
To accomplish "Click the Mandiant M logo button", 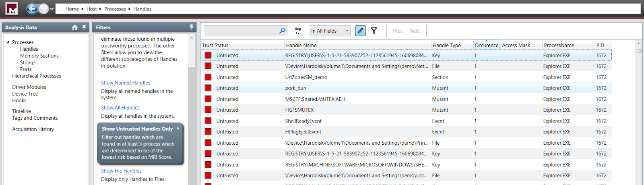I will 12,8.
